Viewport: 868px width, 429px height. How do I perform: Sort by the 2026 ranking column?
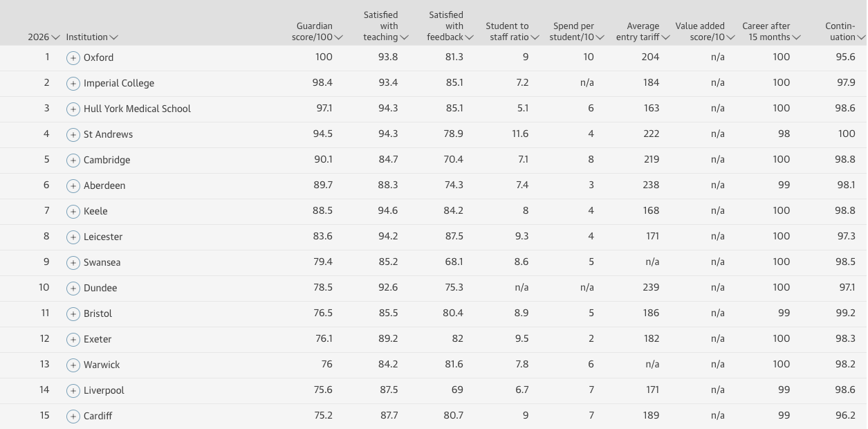coord(44,37)
